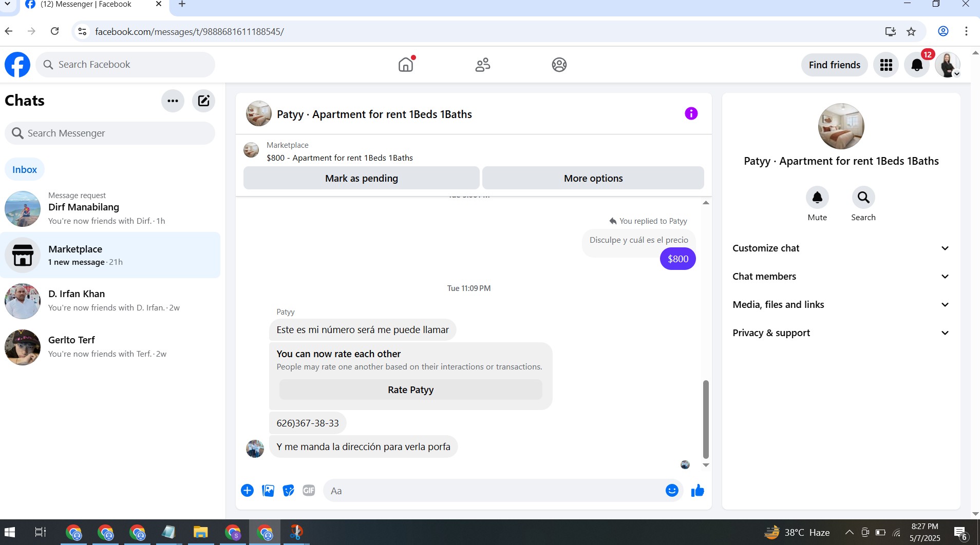The image size is (980, 545).
Task: Open the $800 Apartment for rent listing link
Action: [x=340, y=158]
